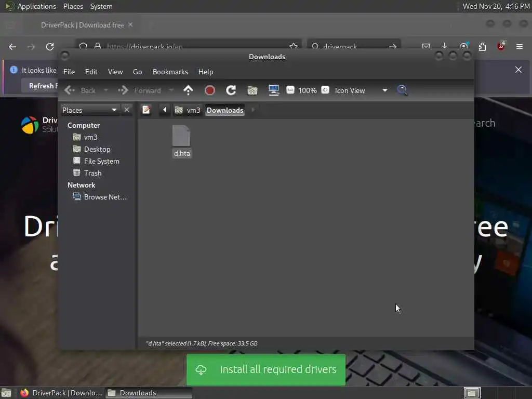Click the 100% zoom level label
The image size is (532, 399).
point(308,90)
